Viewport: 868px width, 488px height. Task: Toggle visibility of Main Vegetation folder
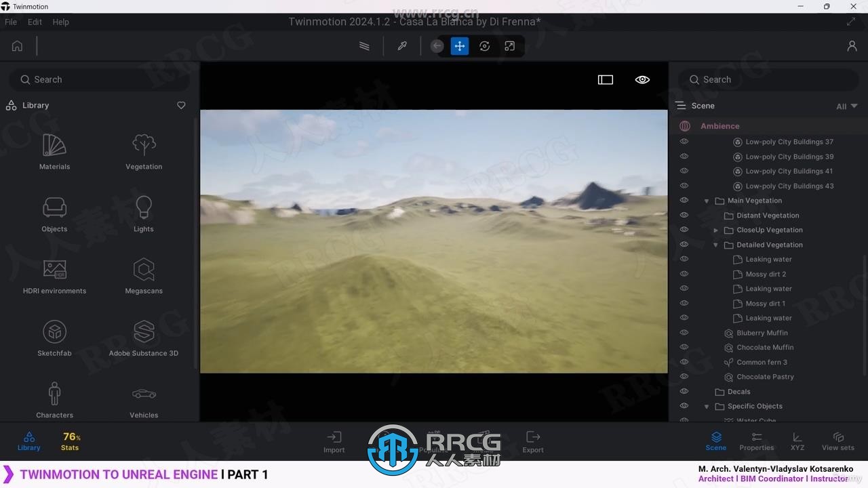coord(684,201)
